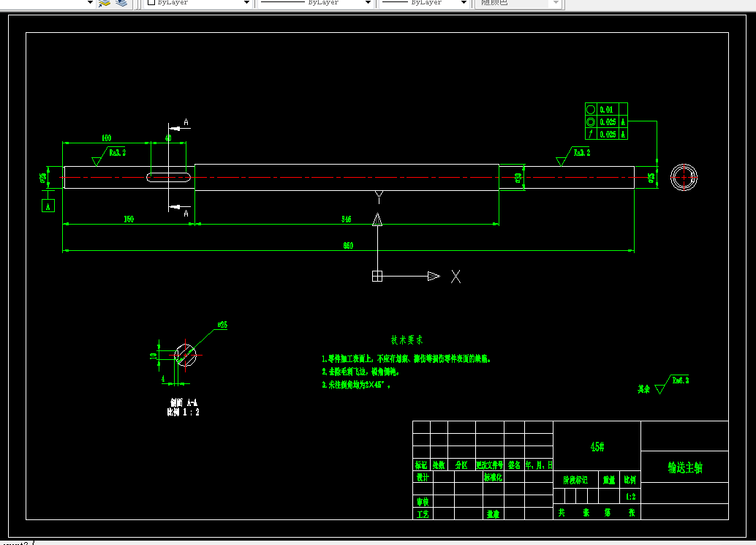Select the 546 dimension text

pos(346,219)
